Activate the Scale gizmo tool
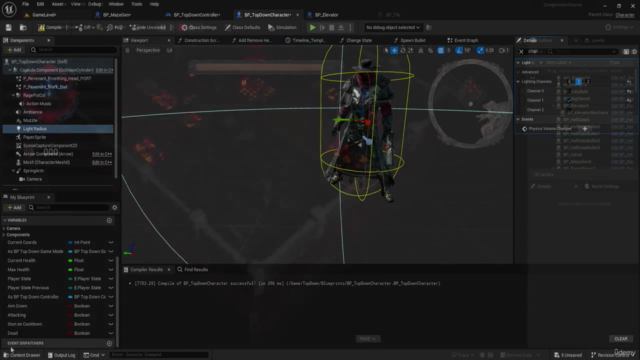This screenshot has width=640, height=360. point(411,50)
